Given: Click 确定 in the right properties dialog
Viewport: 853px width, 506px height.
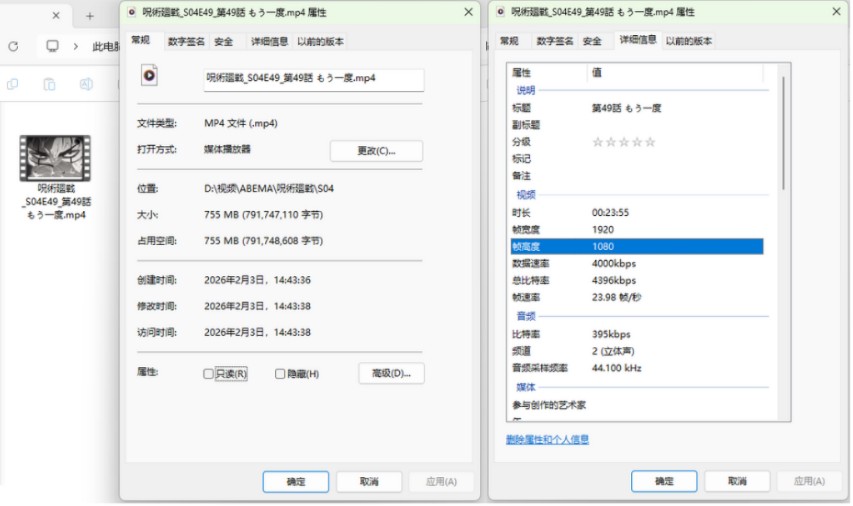Looking at the screenshot, I should point(664,482).
